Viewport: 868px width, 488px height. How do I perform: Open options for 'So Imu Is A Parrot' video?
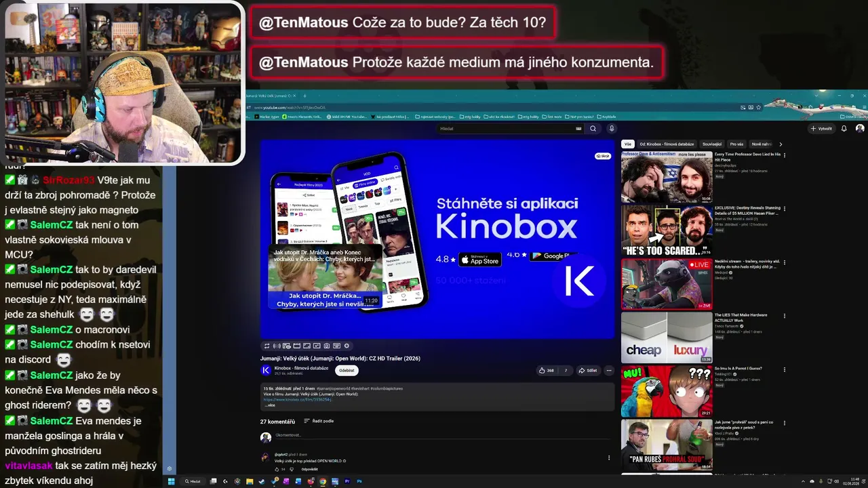pyautogui.click(x=785, y=369)
